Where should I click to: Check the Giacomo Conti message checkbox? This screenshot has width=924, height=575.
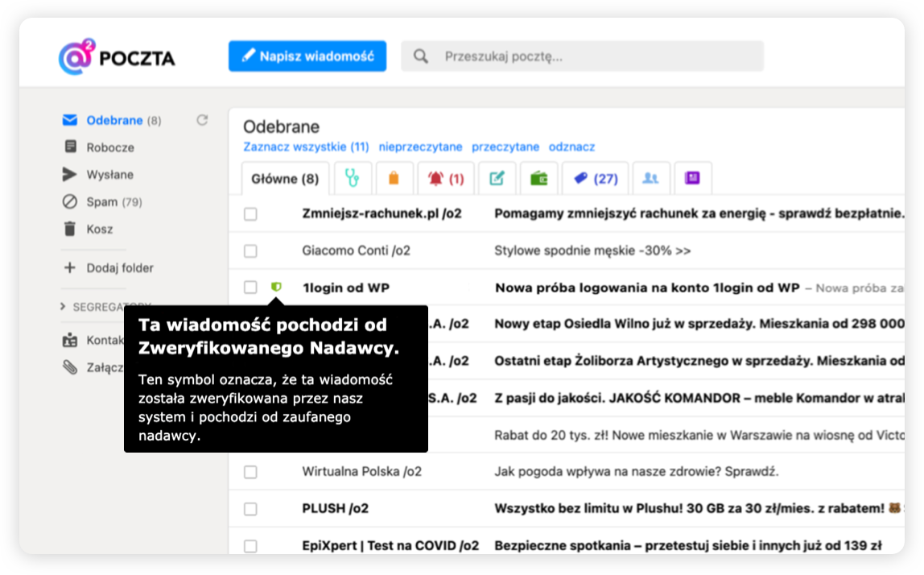pos(250,251)
